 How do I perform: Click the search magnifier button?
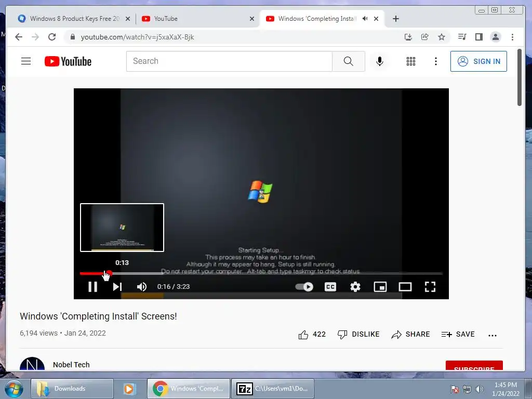coord(349,61)
